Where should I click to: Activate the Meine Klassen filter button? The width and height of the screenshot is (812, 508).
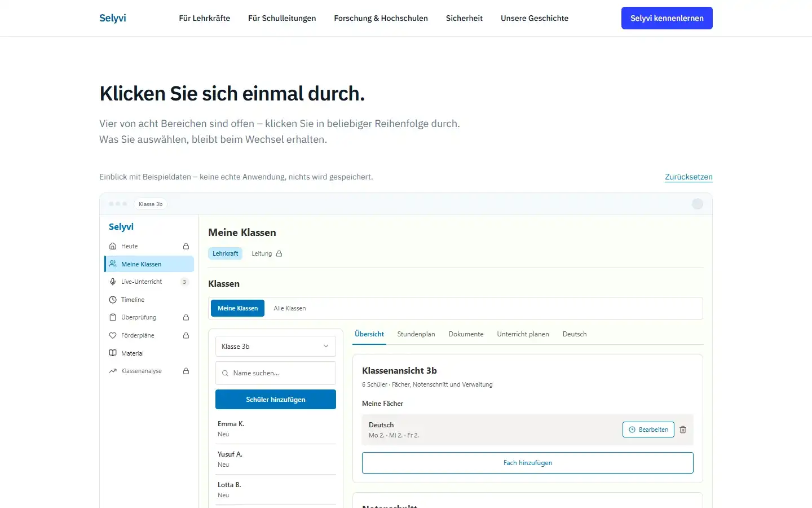tap(237, 308)
